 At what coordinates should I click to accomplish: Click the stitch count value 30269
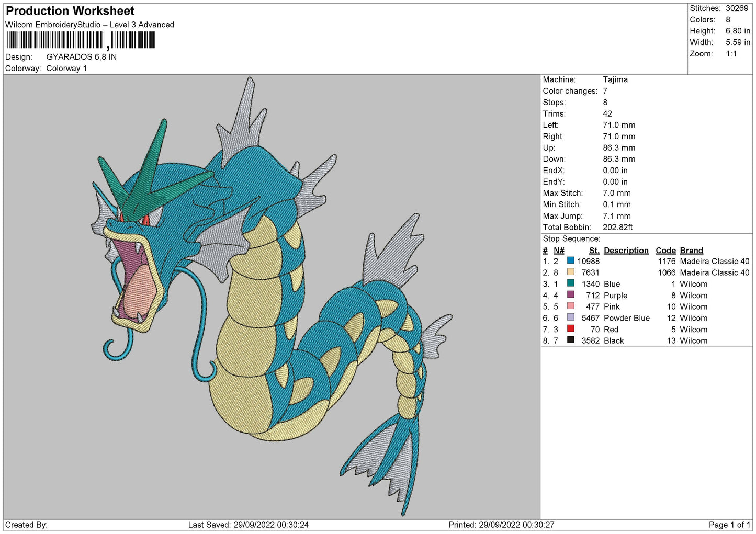pos(737,8)
